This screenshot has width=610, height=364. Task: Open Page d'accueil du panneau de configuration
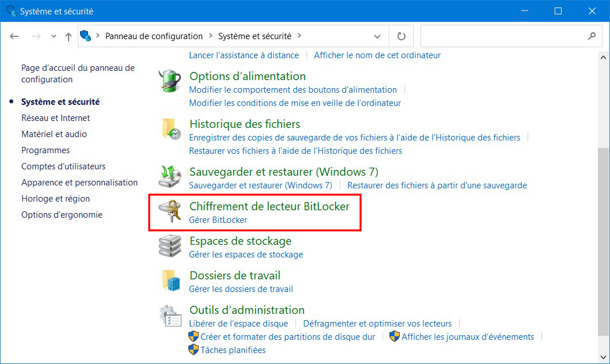(x=78, y=74)
